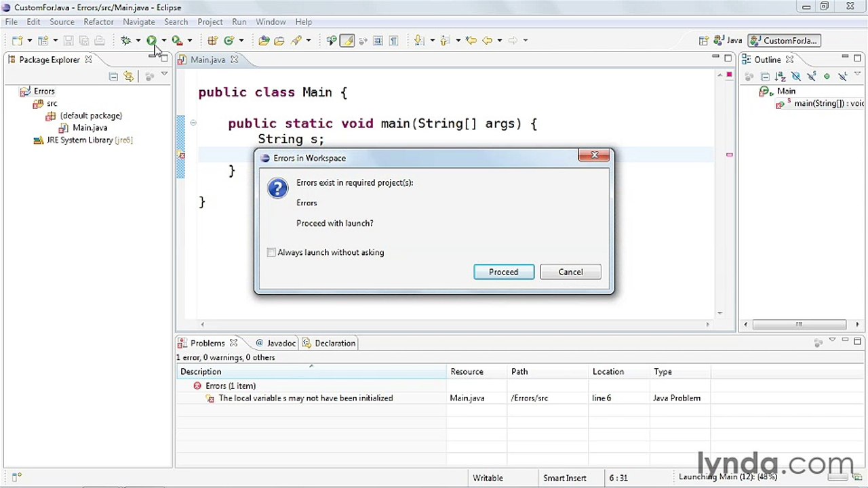Click the green Run button in toolbar
Screen dimensions: 868x488
(152, 41)
